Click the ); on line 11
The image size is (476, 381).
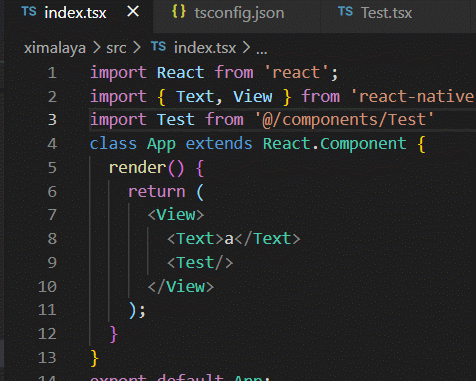pos(137,311)
